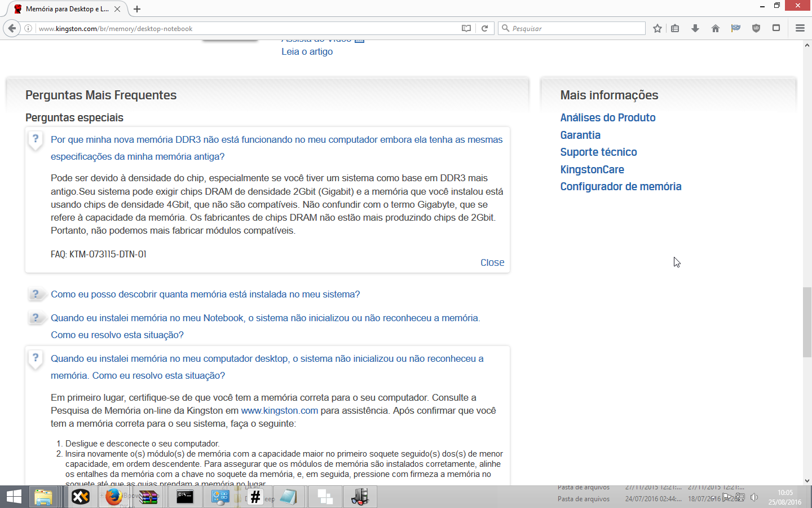Expand the installed memory question
Image resolution: width=812 pixels, height=508 pixels.
click(205, 294)
